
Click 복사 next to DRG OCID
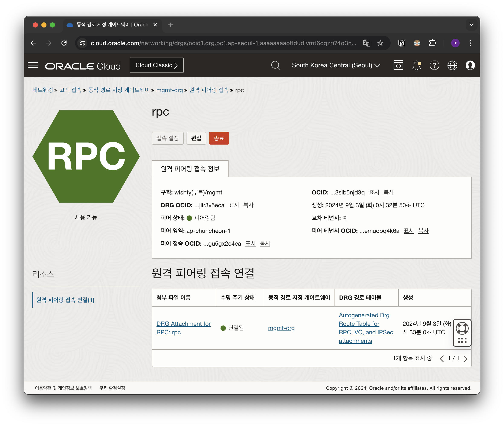click(x=248, y=205)
